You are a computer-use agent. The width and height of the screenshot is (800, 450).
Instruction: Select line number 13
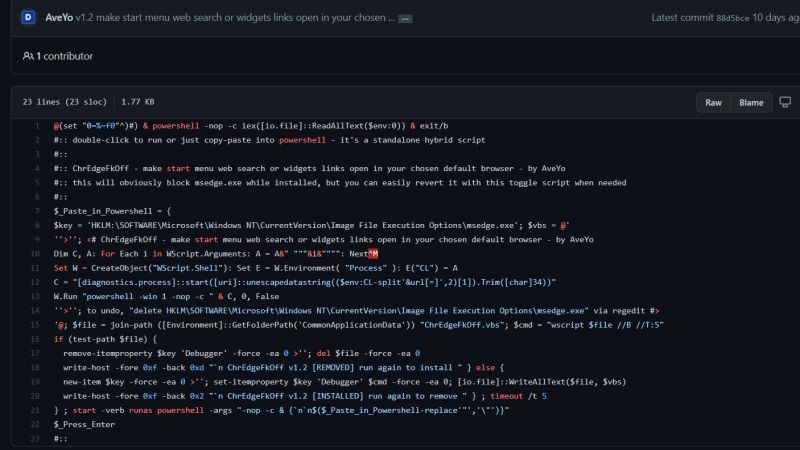point(35,296)
